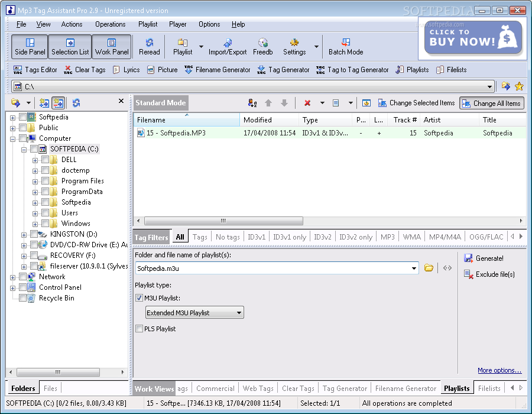Open the Picture editor
Image resolution: width=532 pixels, height=414 pixels.
tap(162, 70)
